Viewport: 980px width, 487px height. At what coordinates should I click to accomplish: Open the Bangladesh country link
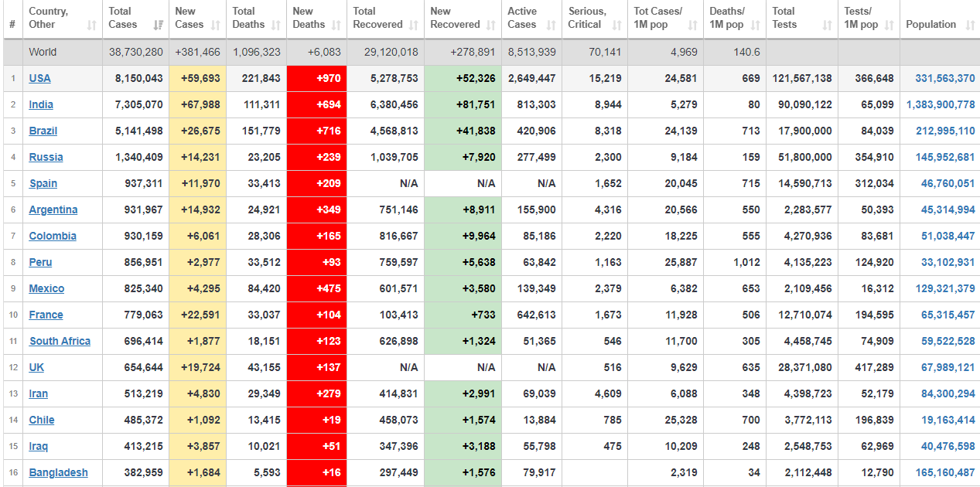(59, 472)
